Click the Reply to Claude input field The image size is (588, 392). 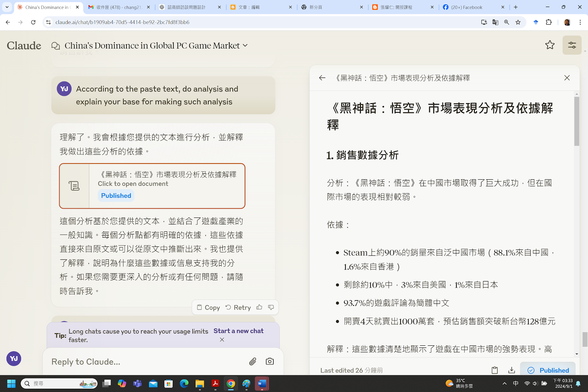pyautogui.click(x=147, y=362)
